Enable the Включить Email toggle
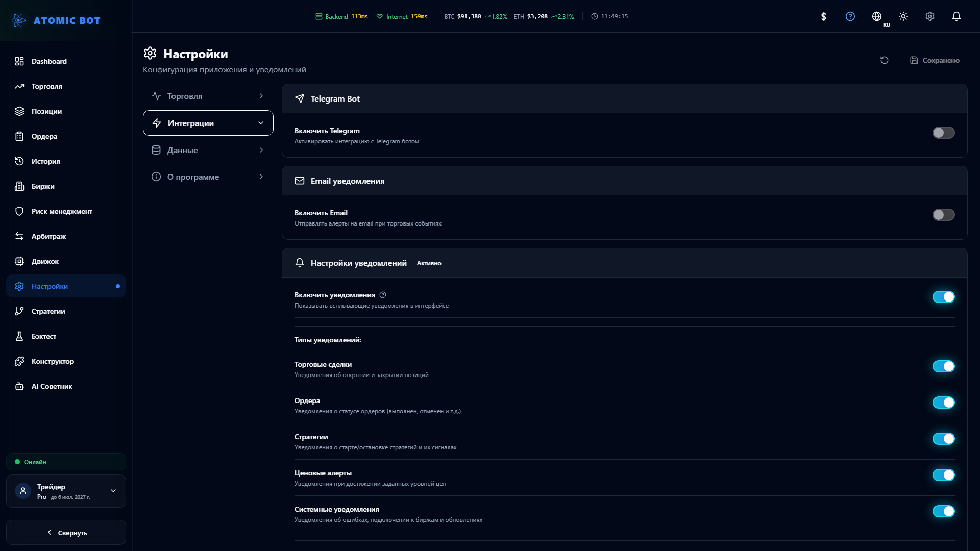The height and width of the screenshot is (551, 980). coord(943,215)
